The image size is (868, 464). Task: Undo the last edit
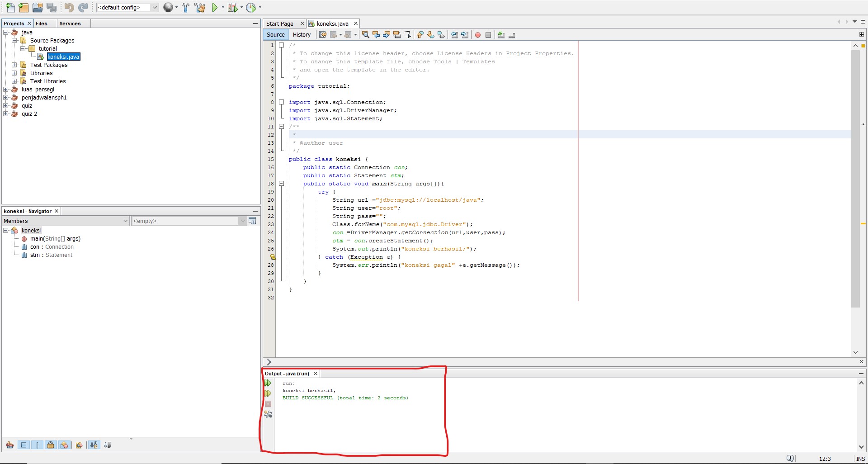tap(68, 7)
